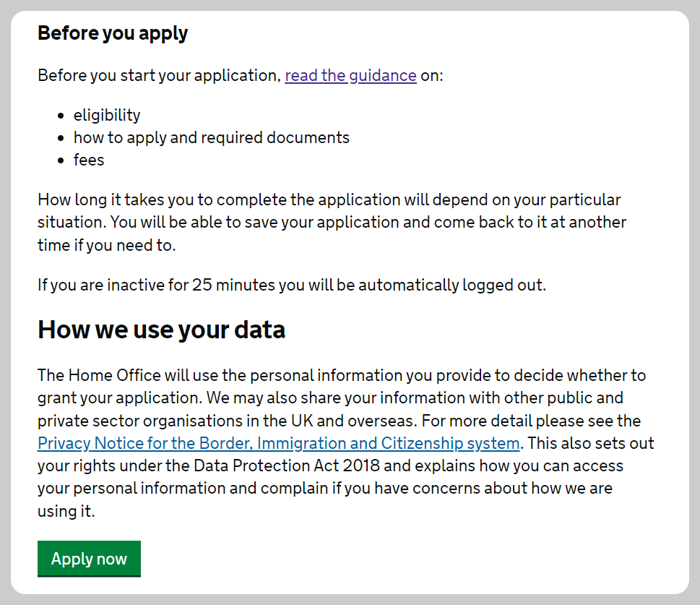700x605 pixels.
Task: Click the "Before you start your application" text
Action: (x=158, y=76)
